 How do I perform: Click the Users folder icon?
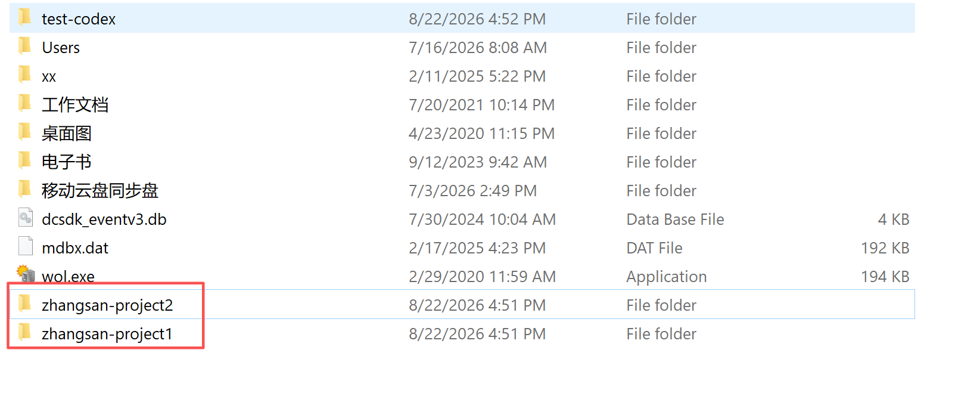tap(25, 46)
